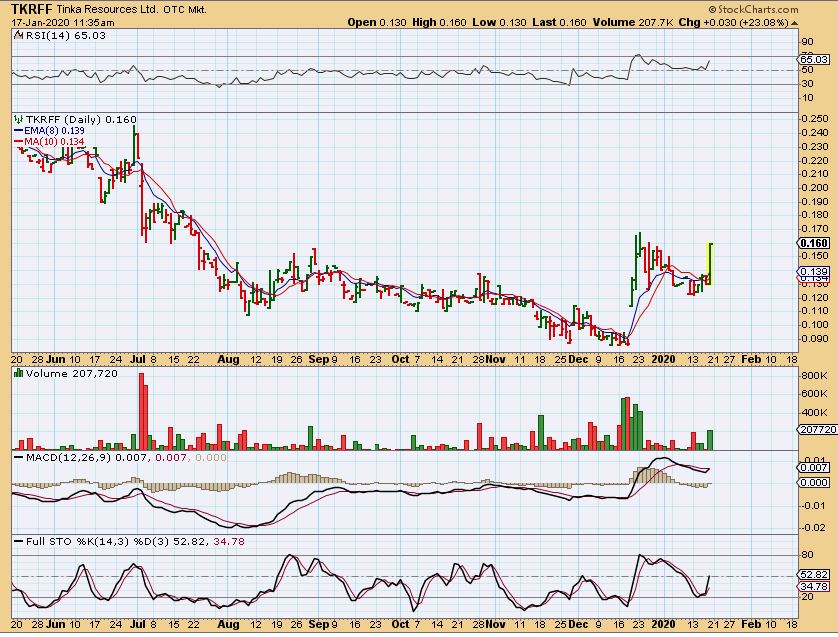838x637 pixels.
Task: Click the TKRFF (Daily) price bars legend icon
Action: click(x=18, y=119)
